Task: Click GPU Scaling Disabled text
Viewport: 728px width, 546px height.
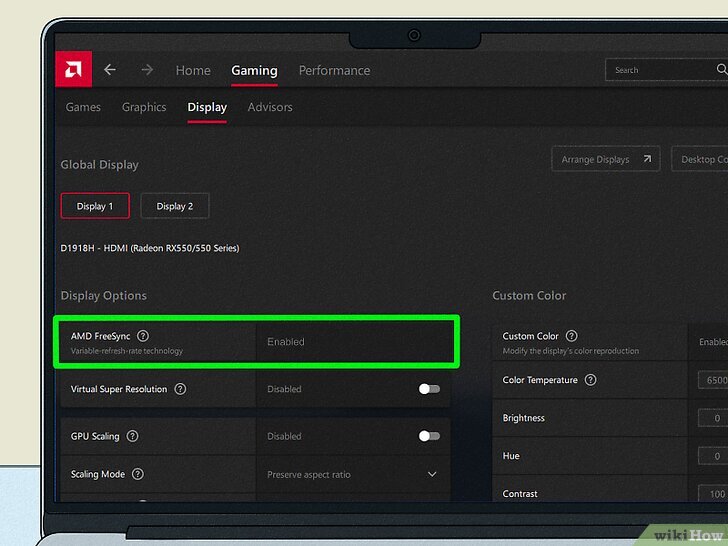Action: click(x=284, y=436)
